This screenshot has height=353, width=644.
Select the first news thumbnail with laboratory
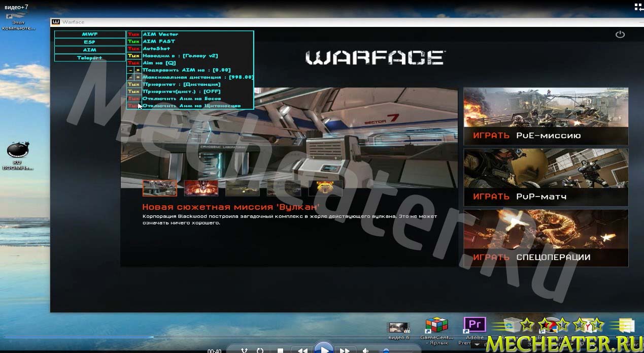pos(160,188)
